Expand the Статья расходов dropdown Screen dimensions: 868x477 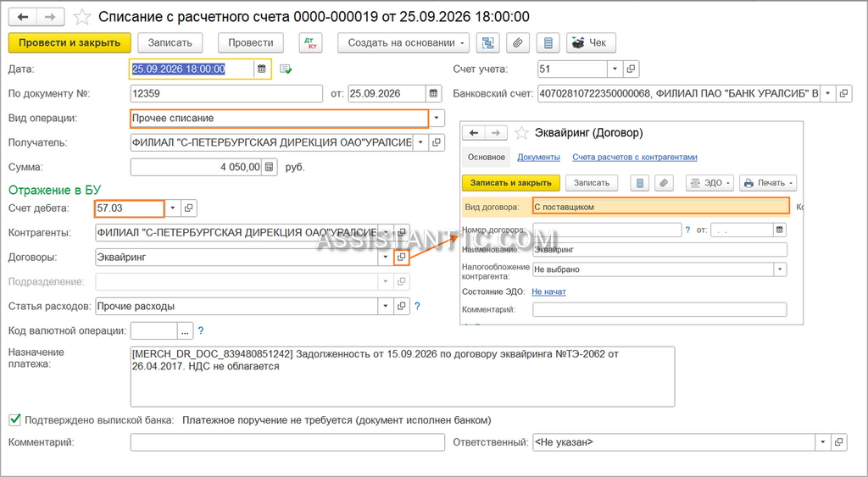point(386,306)
